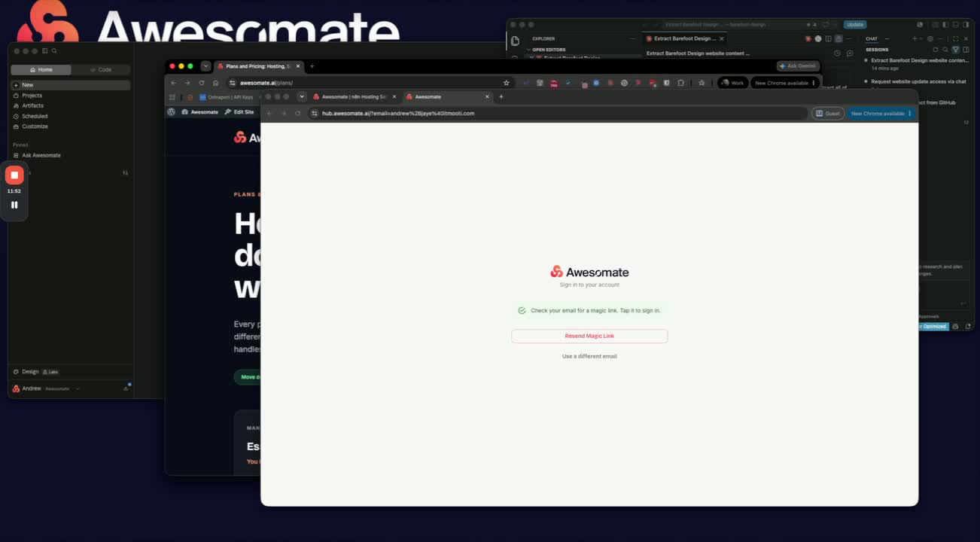This screenshot has width=980, height=542.
Task: Maximize chat panel icon
Action: (956, 38)
